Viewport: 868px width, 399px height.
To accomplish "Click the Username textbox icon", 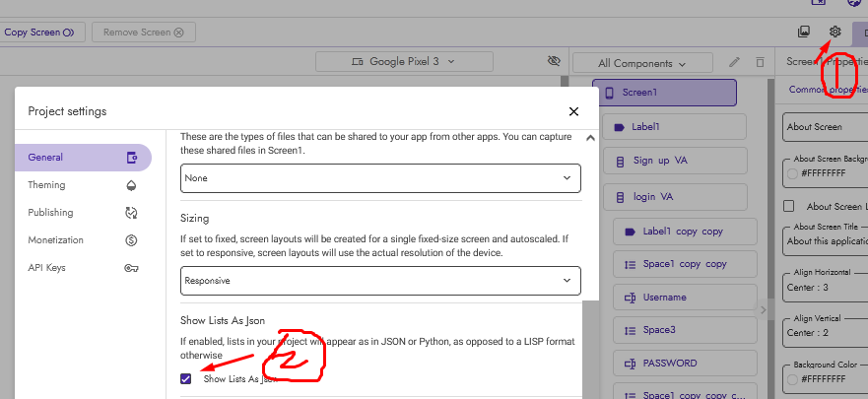I will coord(630,298).
